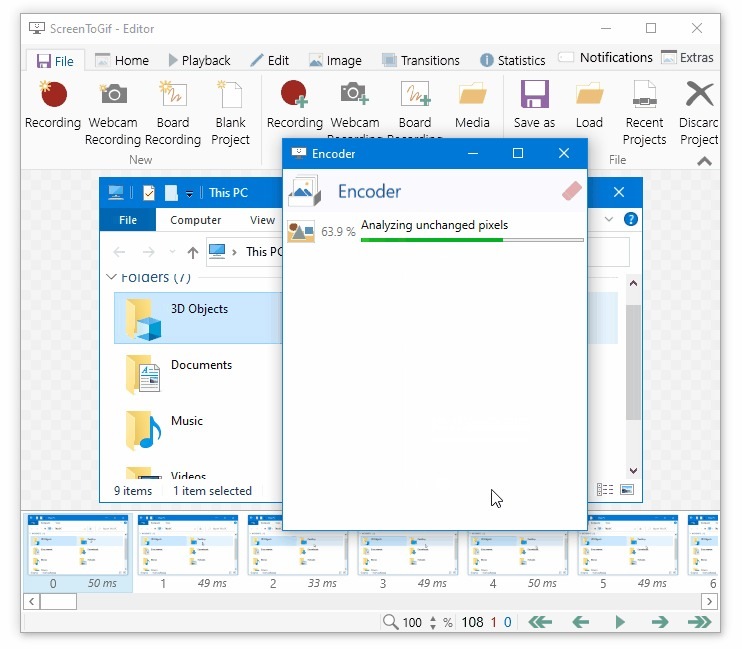
Task: Click the encoding item thumbnail icon
Action: [x=301, y=231]
